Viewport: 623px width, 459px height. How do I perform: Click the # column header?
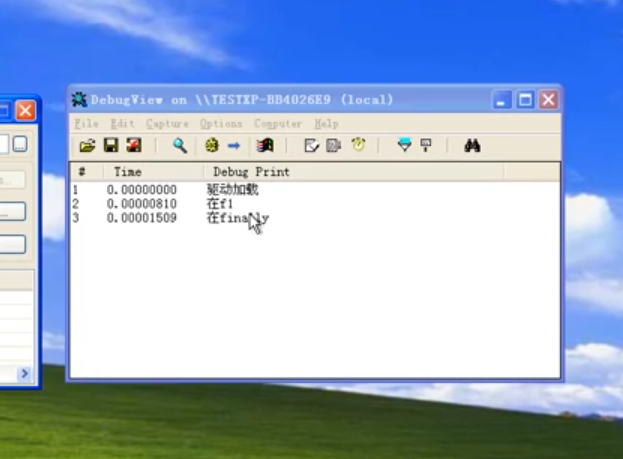click(x=87, y=172)
